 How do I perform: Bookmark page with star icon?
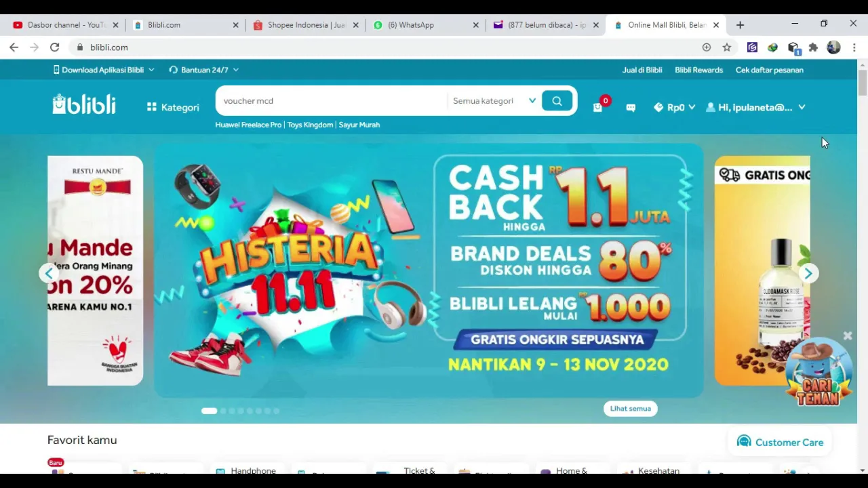pos(727,47)
